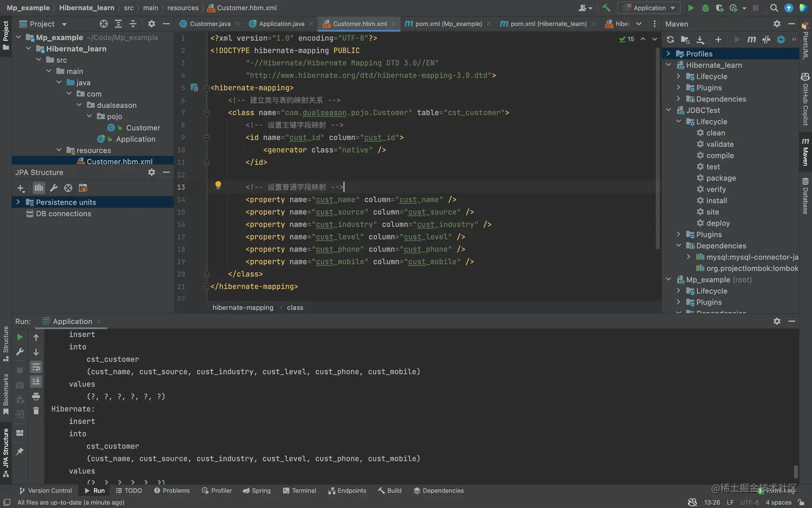812x508 pixels.
Task: Show the intention light bulb actions
Action: pyautogui.click(x=218, y=185)
